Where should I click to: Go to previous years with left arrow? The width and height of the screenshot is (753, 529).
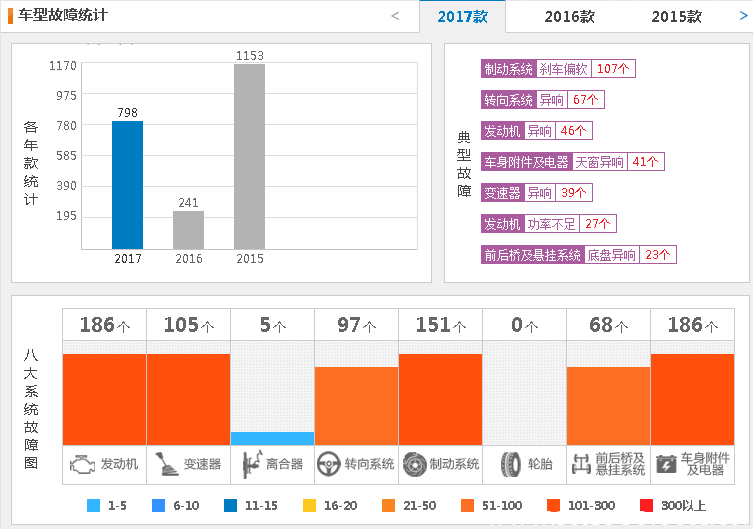tap(395, 16)
